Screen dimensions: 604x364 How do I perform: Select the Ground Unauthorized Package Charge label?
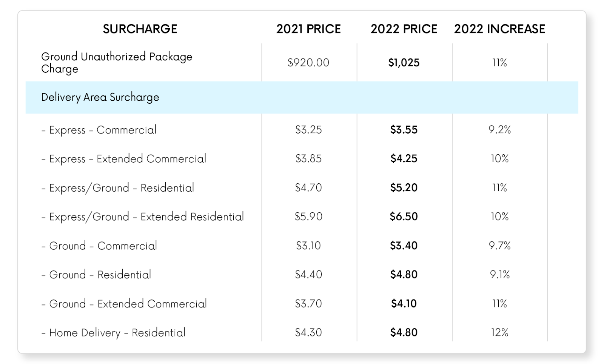pyautogui.click(x=117, y=63)
